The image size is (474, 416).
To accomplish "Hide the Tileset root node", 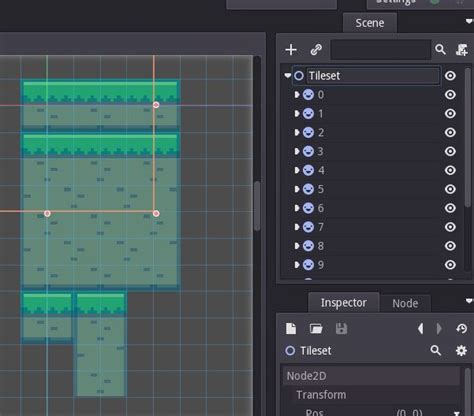I will click(x=450, y=76).
